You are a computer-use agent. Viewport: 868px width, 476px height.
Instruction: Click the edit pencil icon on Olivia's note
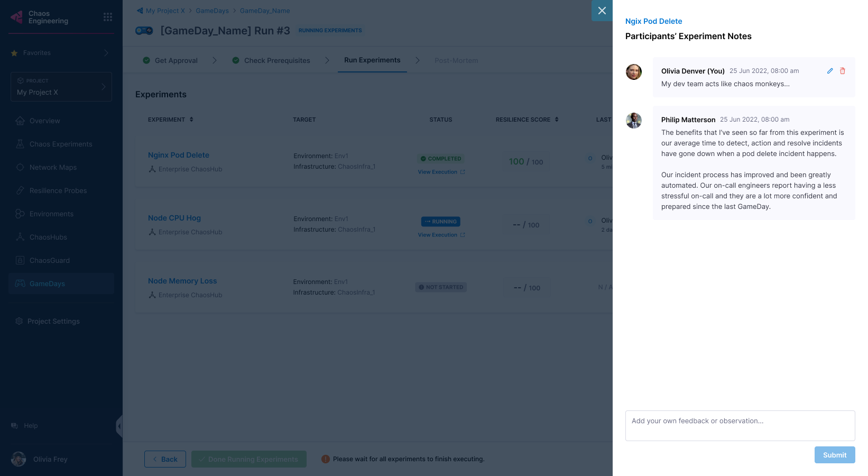tap(830, 71)
